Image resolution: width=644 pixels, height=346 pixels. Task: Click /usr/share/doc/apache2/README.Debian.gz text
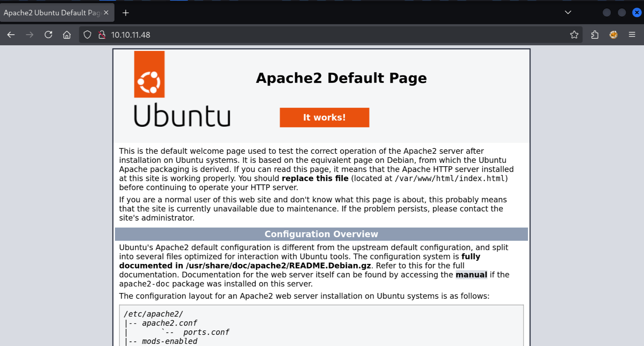pos(278,266)
